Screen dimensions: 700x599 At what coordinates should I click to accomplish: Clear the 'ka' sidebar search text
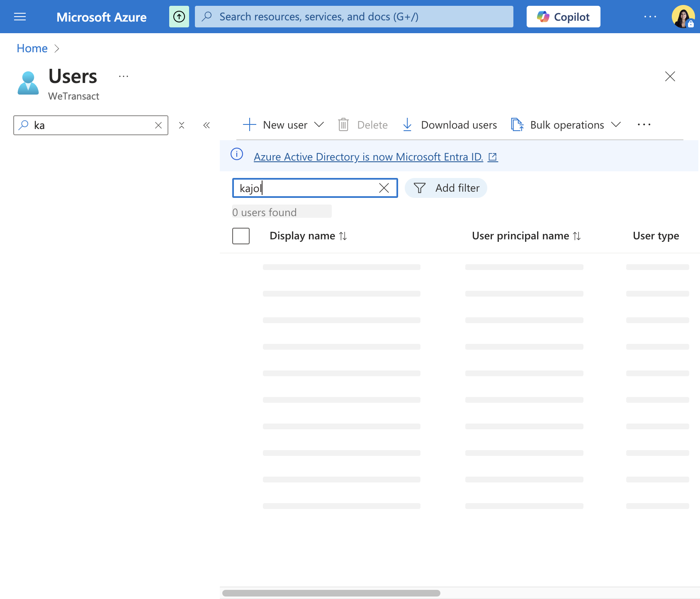pyautogui.click(x=158, y=125)
